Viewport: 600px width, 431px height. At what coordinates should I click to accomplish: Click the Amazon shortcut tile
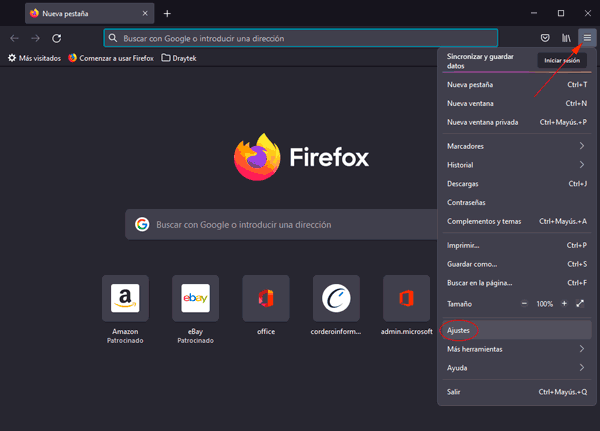tap(125, 298)
